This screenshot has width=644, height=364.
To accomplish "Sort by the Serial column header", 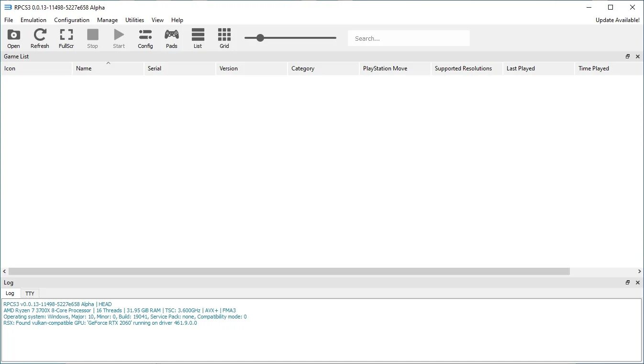I will tap(180, 68).
